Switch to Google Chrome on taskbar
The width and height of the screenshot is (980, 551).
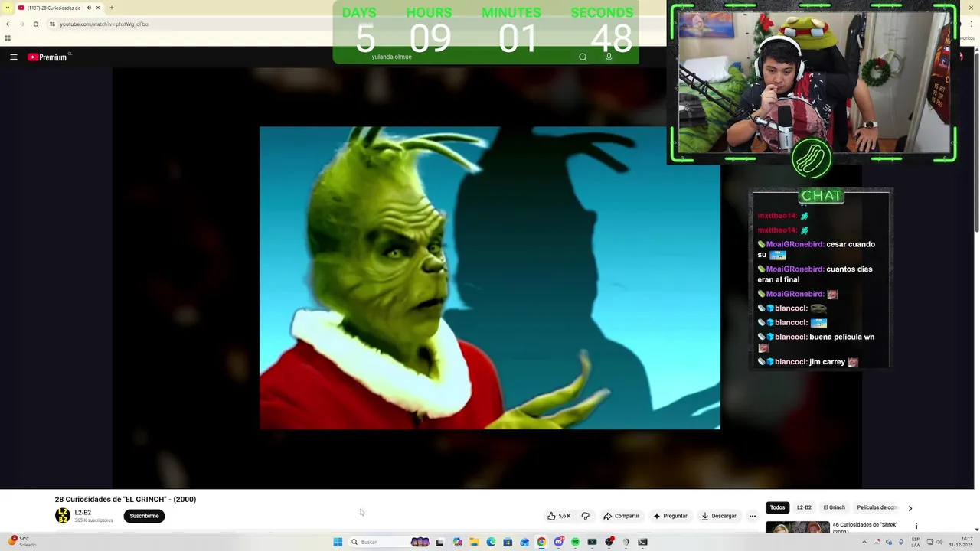point(541,542)
